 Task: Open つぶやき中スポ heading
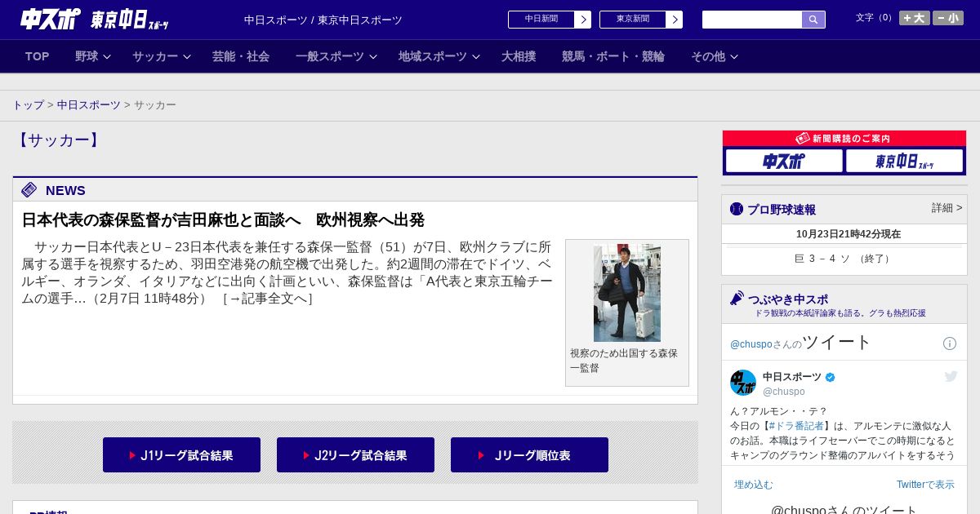(788, 299)
